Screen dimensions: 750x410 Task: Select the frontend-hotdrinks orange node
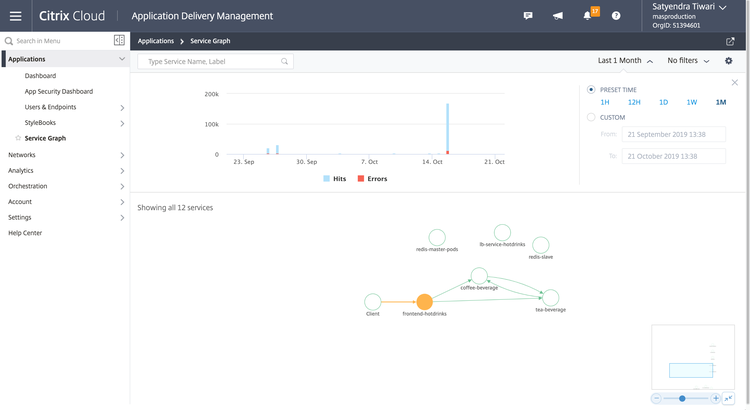click(x=424, y=302)
